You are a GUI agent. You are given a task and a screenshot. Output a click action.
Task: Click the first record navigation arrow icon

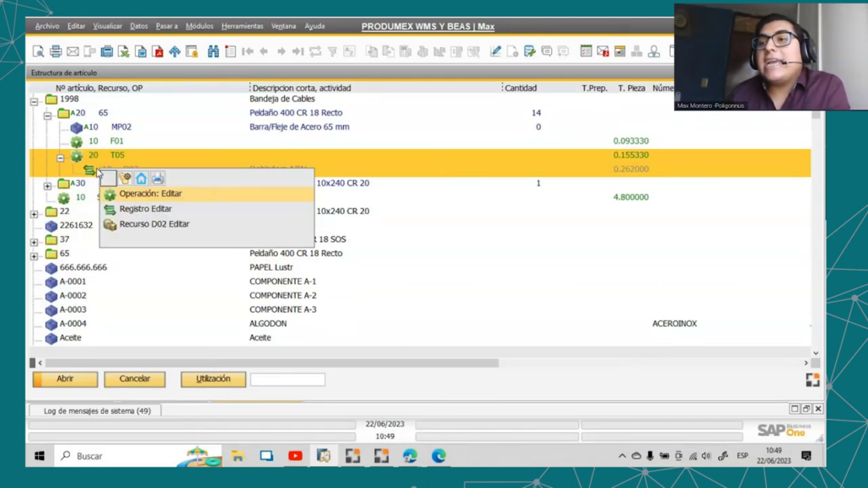pyautogui.click(x=247, y=51)
